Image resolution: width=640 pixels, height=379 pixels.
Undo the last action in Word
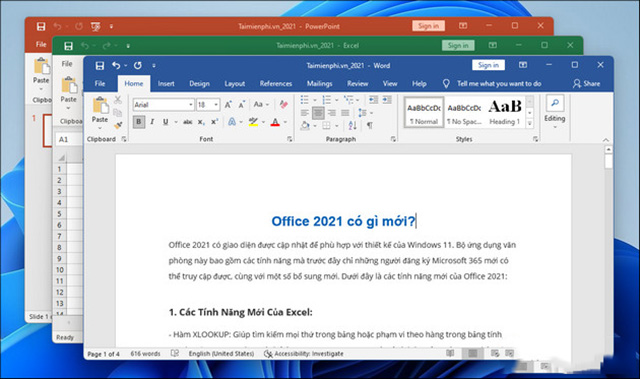pos(116,65)
